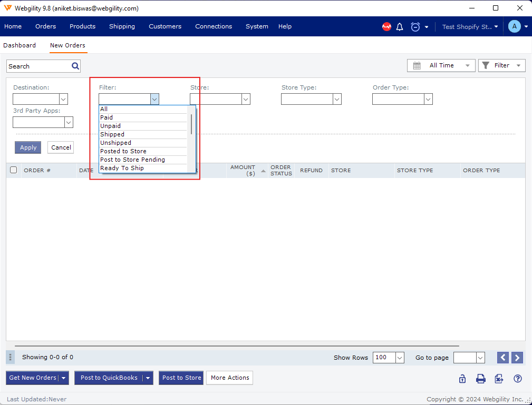Screen dimensions: 532x405
Task: Click Get New Orders button
Action: click(33, 378)
